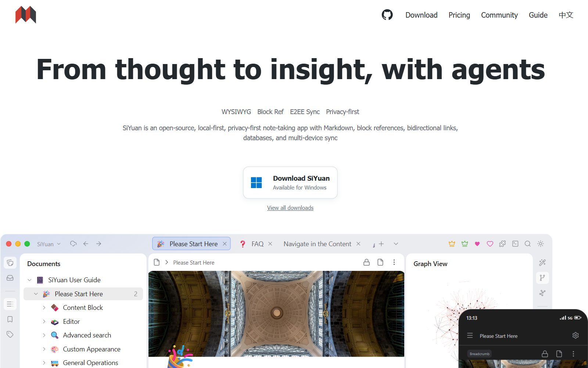Screen dimensions: 588x368
Task: Toggle the document lock icon in breadcrumb
Action: point(366,262)
